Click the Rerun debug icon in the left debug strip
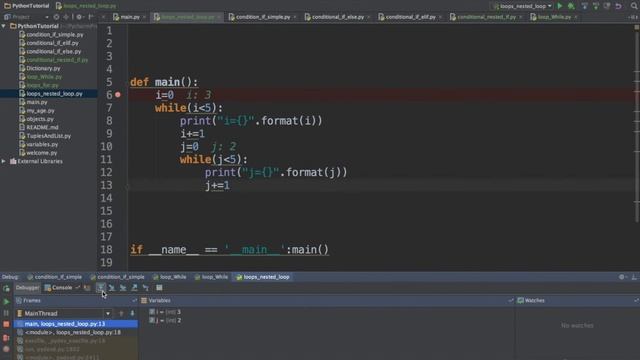This screenshot has height=360, width=640. (x=6, y=289)
